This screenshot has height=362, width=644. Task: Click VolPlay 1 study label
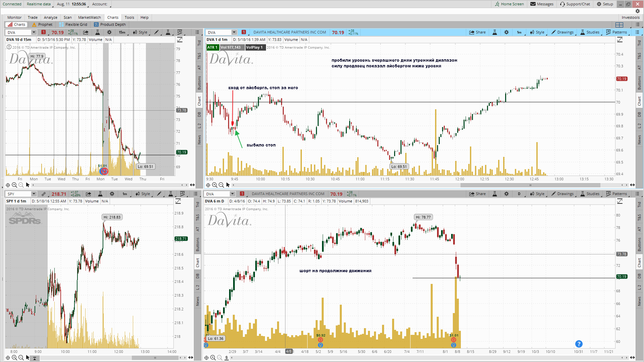[x=255, y=47]
